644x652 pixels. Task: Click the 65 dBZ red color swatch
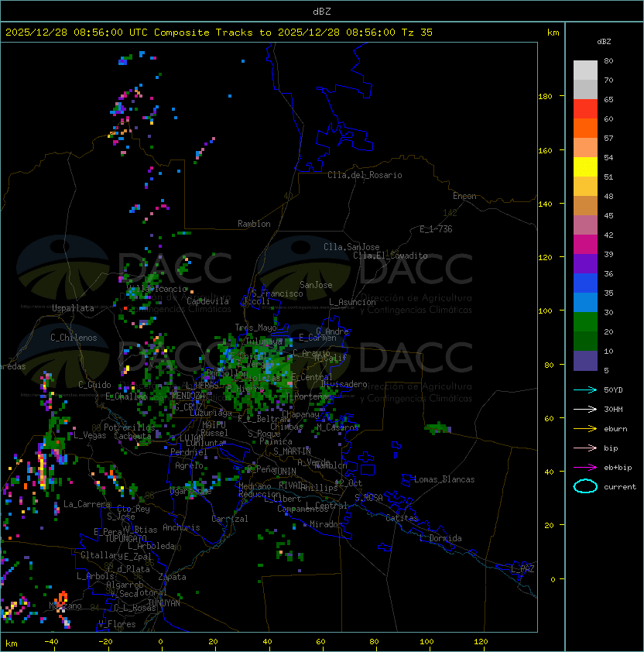[x=585, y=109]
